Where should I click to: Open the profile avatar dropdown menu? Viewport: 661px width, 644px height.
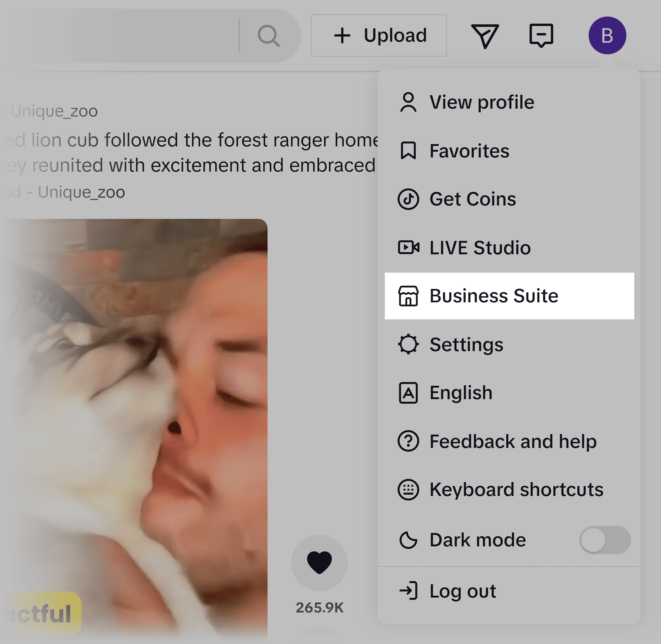[x=607, y=35]
